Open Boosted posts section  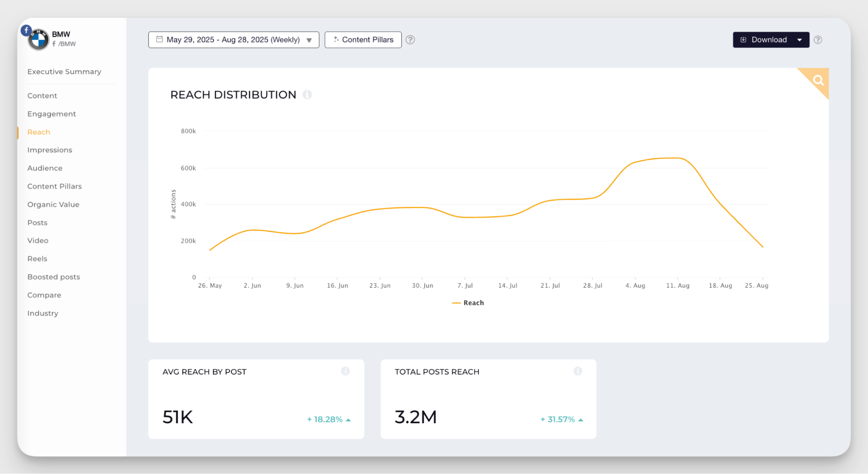point(53,277)
